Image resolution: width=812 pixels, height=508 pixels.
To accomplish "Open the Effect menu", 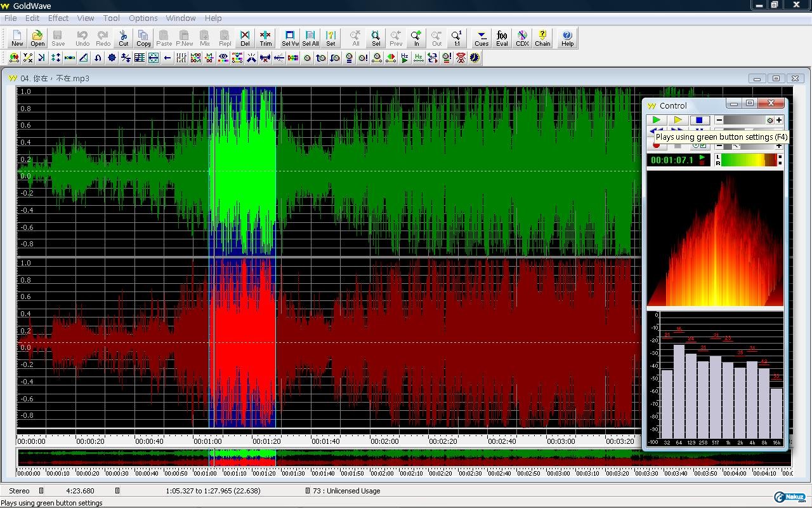I will tap(58, 18).
